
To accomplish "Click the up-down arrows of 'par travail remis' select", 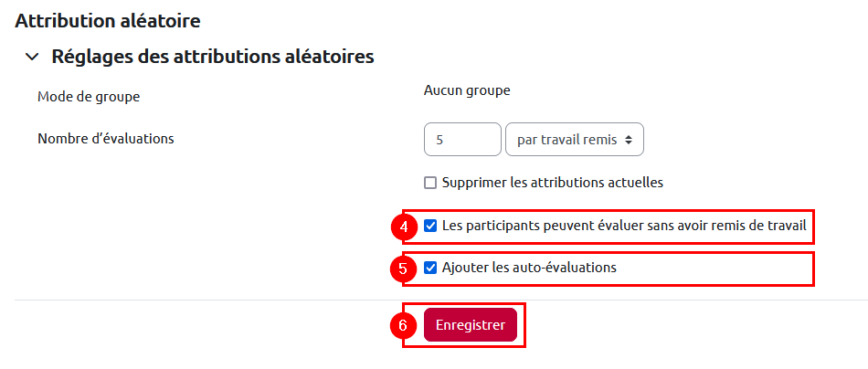I will point(630,140).
